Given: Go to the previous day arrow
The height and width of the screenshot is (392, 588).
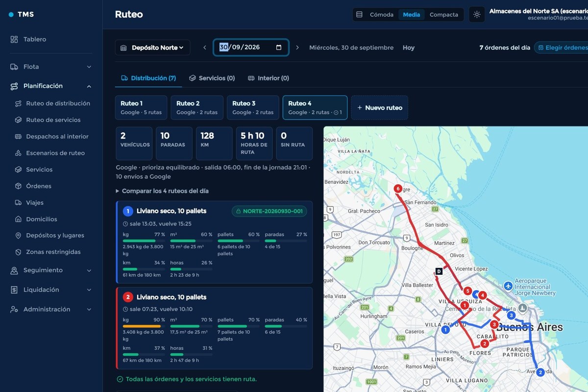Looking at the screenshot, I should coord(205,48).
